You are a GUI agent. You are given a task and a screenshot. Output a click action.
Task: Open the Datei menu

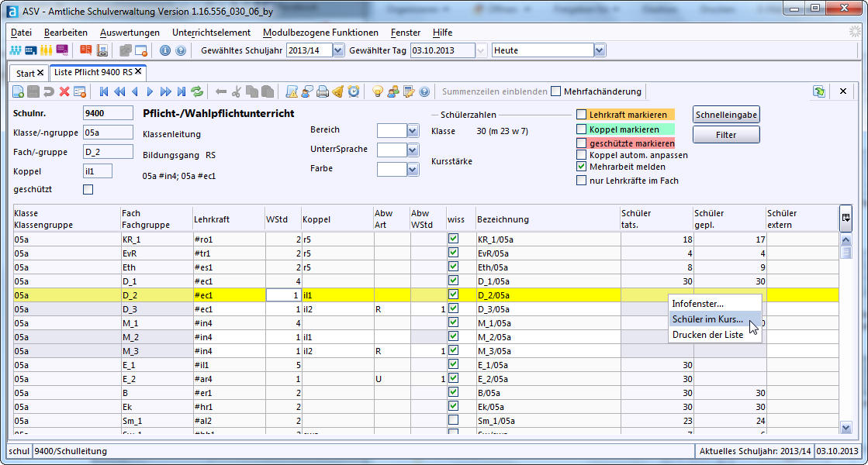[22, 33]
